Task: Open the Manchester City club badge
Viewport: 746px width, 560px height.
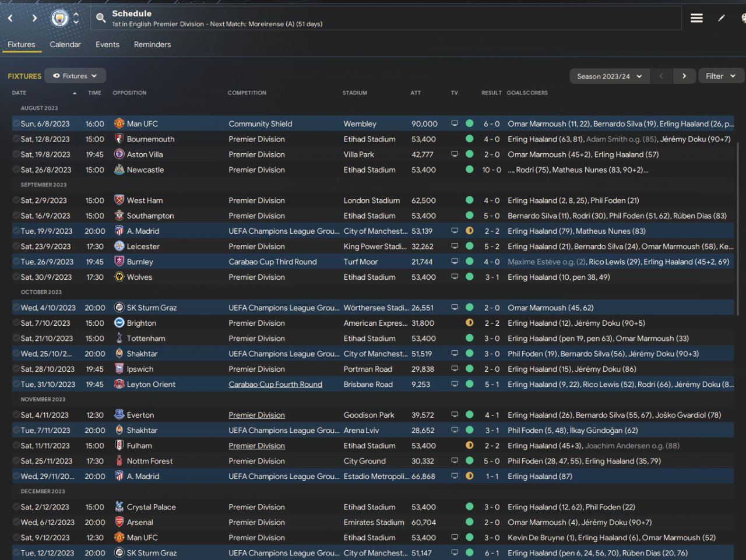Action: (59, 18)
